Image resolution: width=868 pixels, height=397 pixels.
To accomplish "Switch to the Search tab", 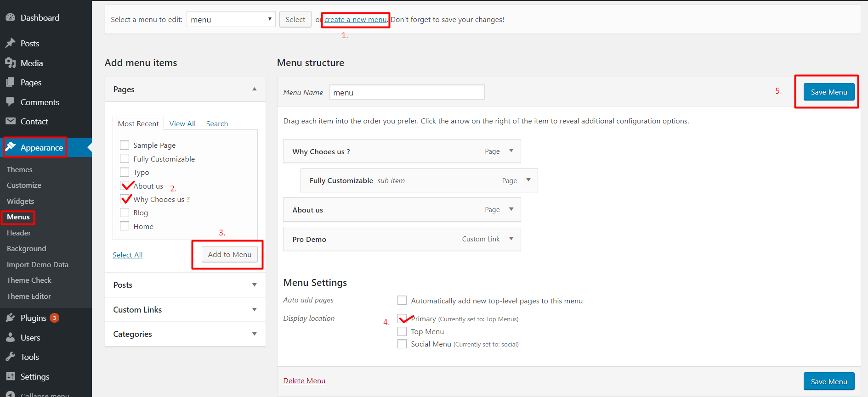I will click(x=217, y=123).
